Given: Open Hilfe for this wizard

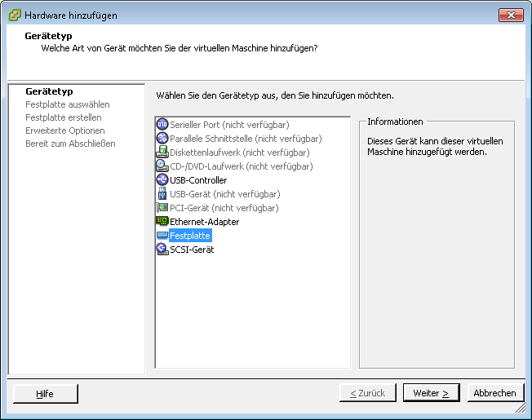Looking at the screenshot, I should click(x=45, y=394).
